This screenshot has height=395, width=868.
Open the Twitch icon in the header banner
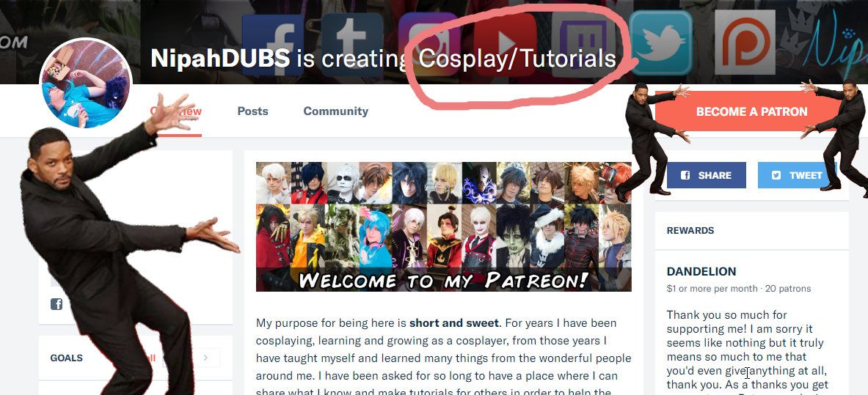pyautogui.click(x=583, y=44)
